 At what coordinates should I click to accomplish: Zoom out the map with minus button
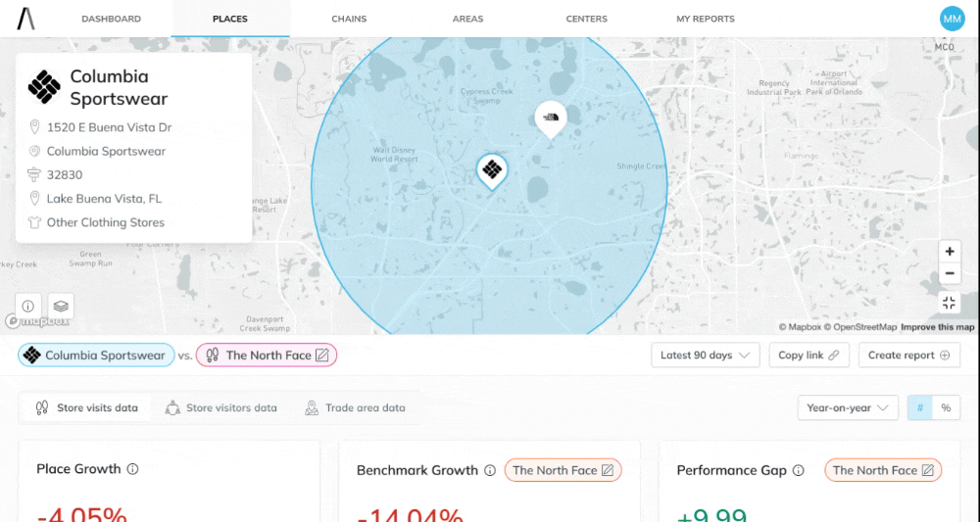950,273
